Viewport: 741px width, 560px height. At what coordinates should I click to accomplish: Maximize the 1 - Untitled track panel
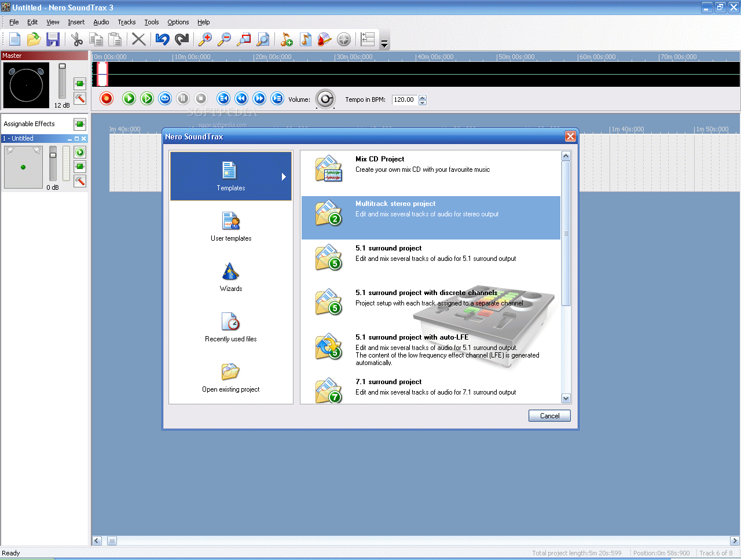click(x=76, y=139)
